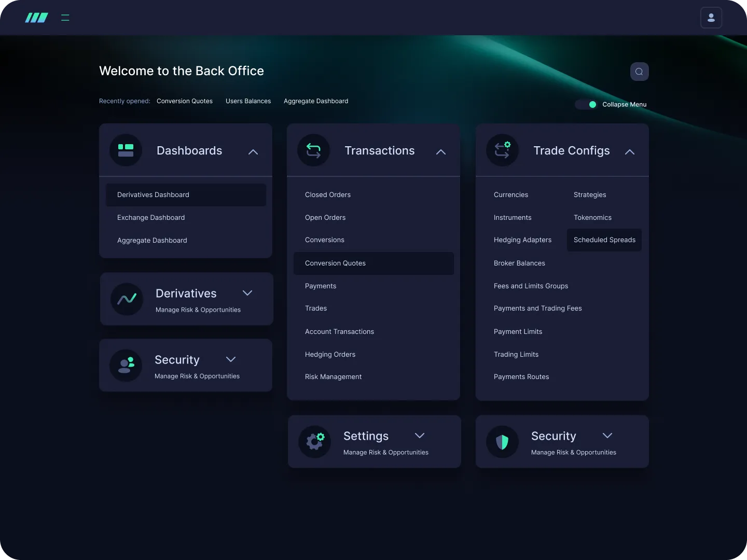
Task: Open recently opened Aggregate Dashboard link
Action: tap(316, 101)
